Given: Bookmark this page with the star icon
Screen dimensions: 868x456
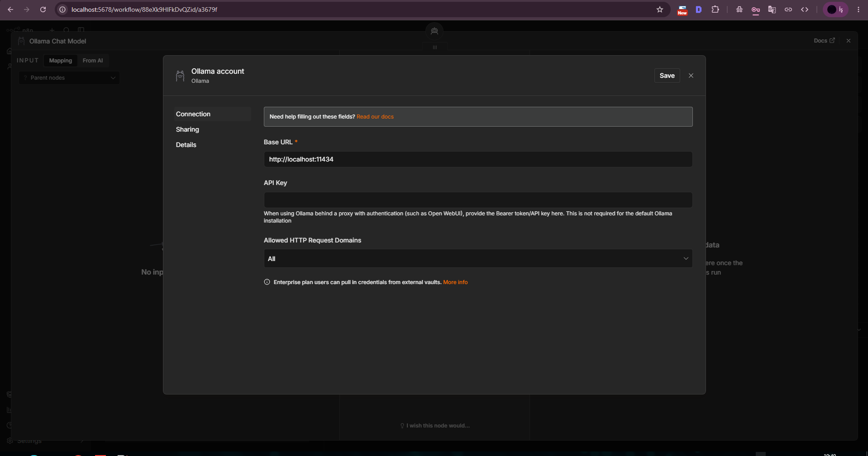Looking at the screenshot, I should 660,9.
